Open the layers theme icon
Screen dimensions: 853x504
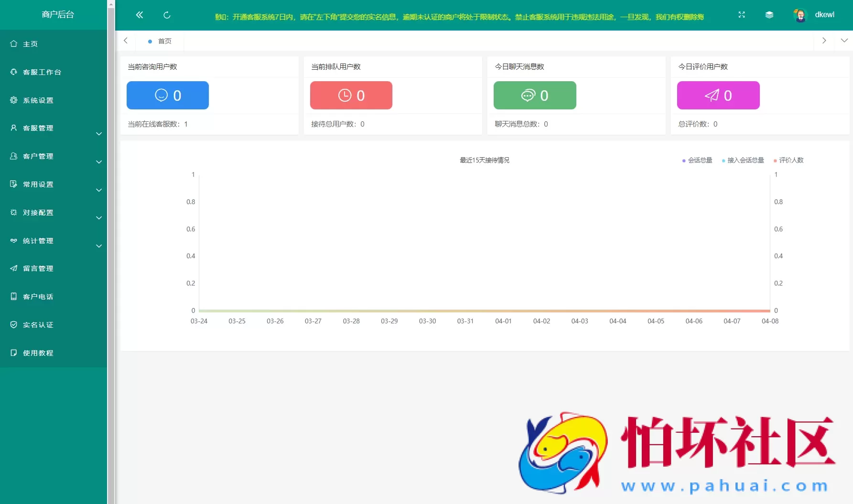769,15
